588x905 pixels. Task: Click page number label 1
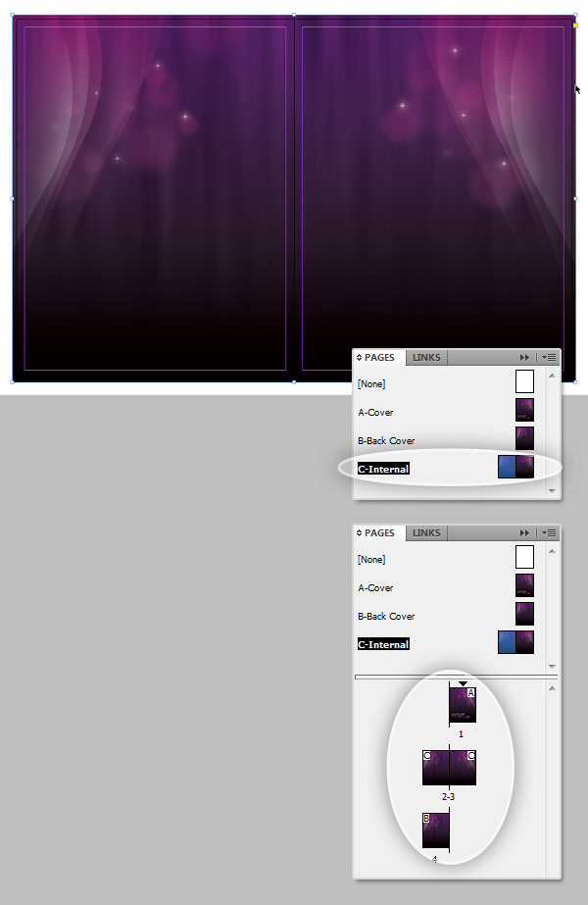tap(461, 734)
